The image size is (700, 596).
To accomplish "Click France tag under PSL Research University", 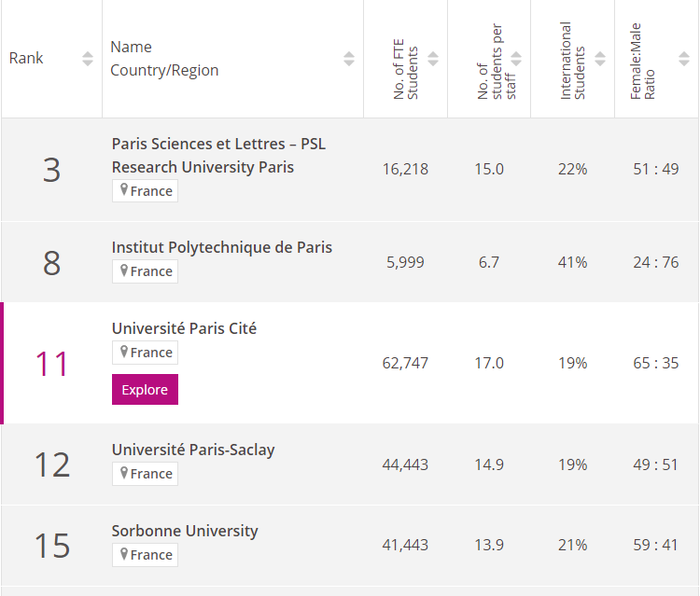I will pos(150,191).
